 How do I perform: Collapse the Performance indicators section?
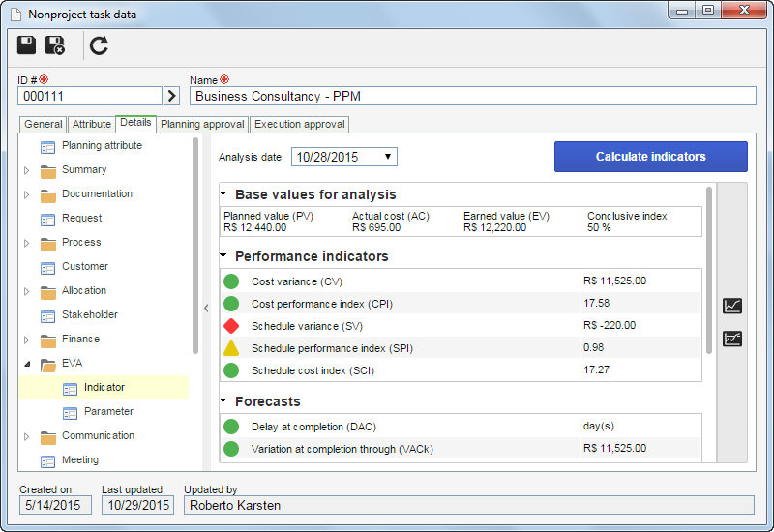coord(223,255)
